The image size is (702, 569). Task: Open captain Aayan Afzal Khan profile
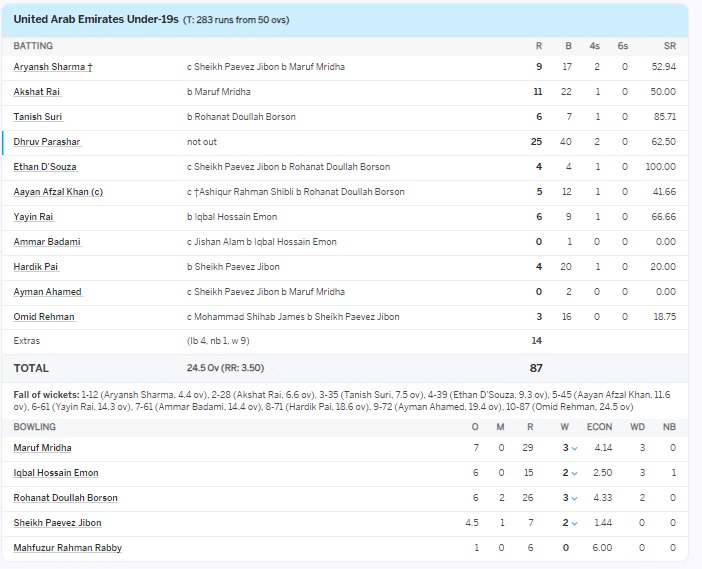(58, 192)
